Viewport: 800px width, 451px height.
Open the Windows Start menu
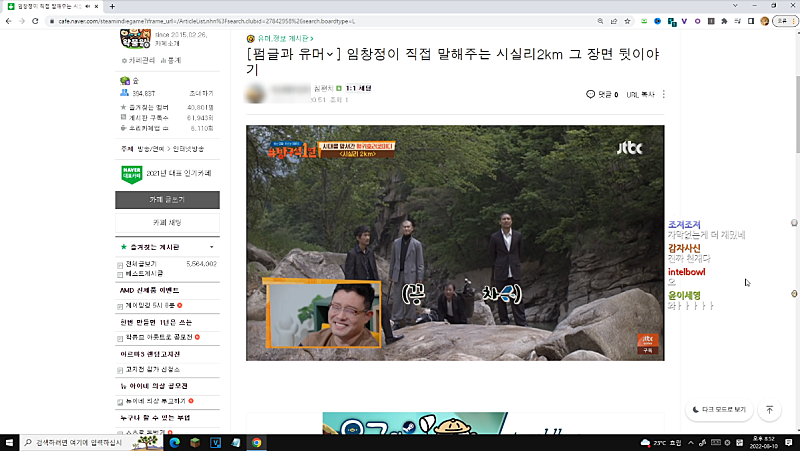click(9, 442)
